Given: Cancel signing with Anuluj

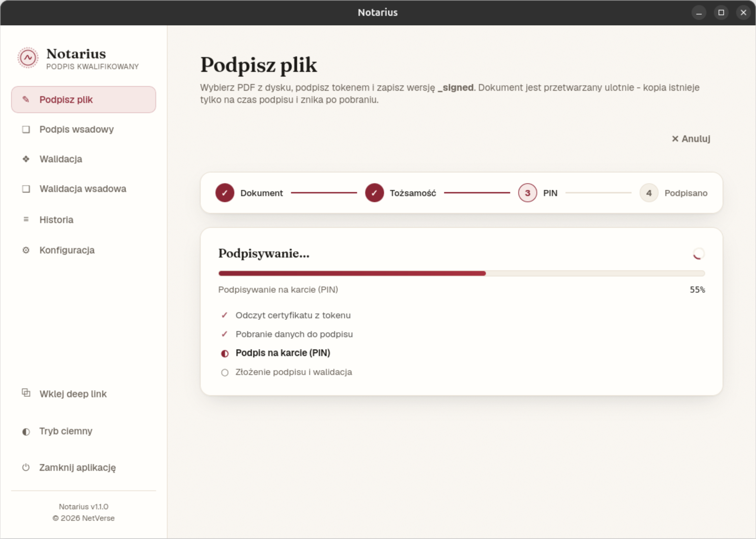Looking at the screenshot, I should [691, 139].
